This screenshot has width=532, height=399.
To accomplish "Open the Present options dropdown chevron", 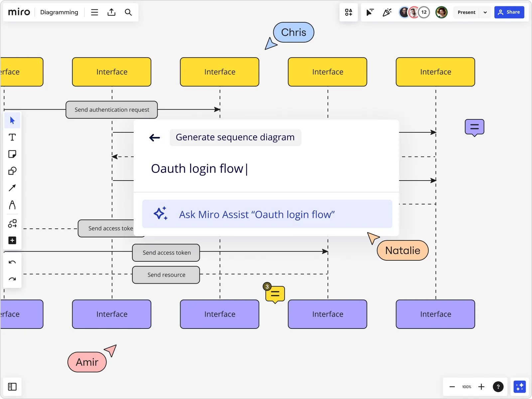I will point(485,12).
